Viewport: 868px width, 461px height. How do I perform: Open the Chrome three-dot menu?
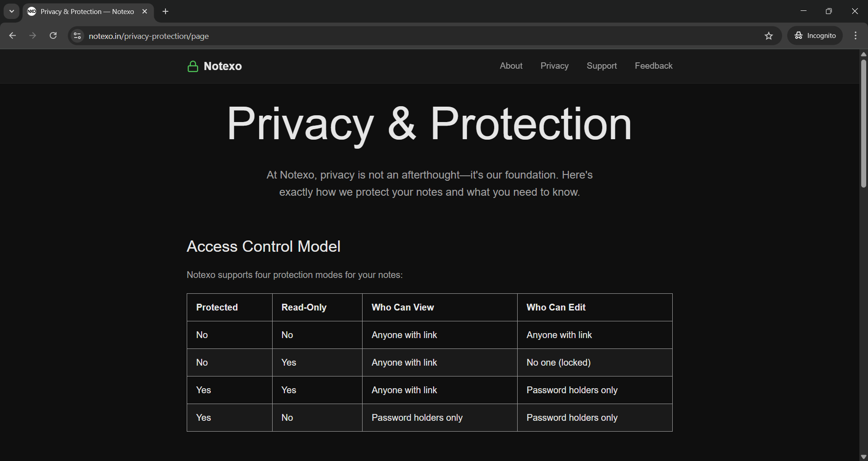[x=855, y=36]
